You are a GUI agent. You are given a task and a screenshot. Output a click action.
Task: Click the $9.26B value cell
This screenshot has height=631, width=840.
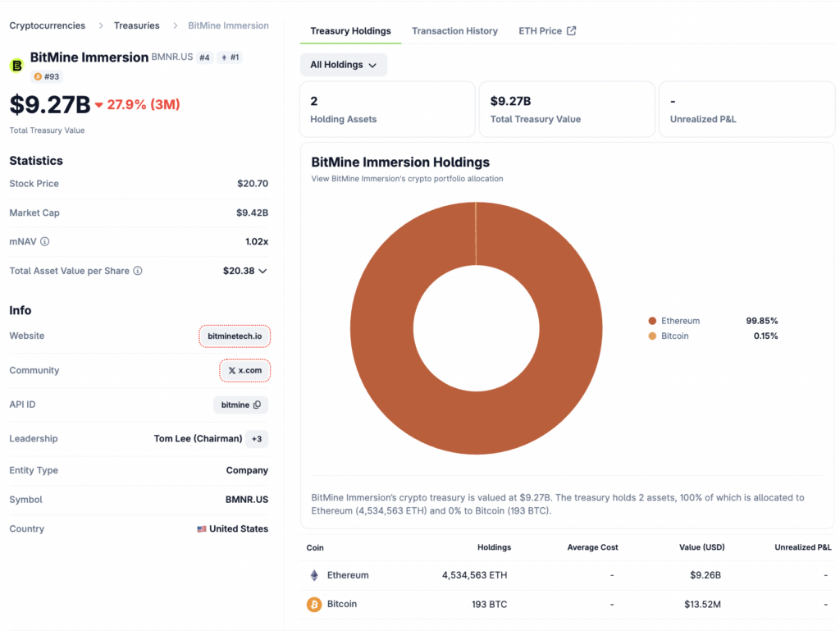(x=705, y=575)
